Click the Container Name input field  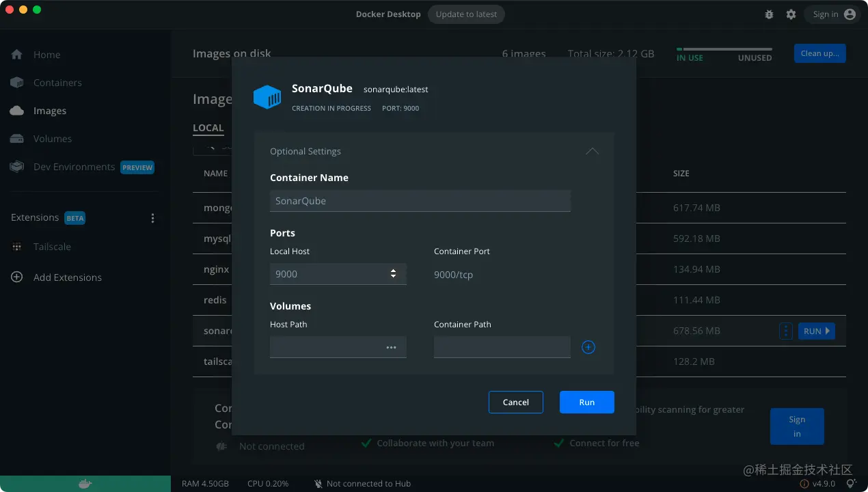coord(420,201)
